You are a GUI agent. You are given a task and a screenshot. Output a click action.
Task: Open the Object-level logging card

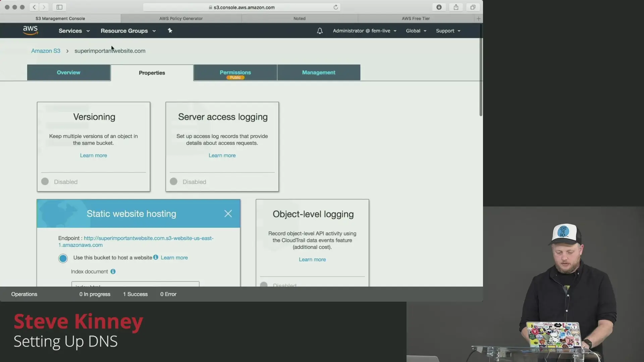[312, 243]
